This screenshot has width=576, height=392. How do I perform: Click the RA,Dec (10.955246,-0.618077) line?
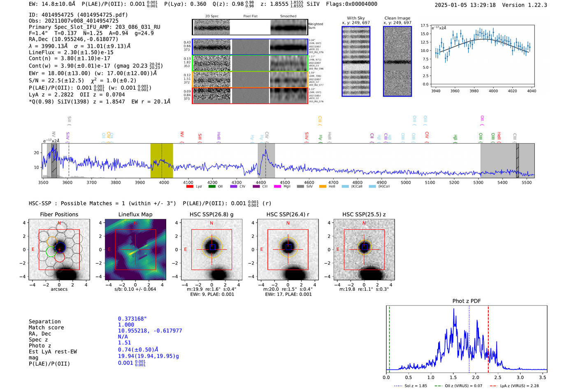click(74, 39)
